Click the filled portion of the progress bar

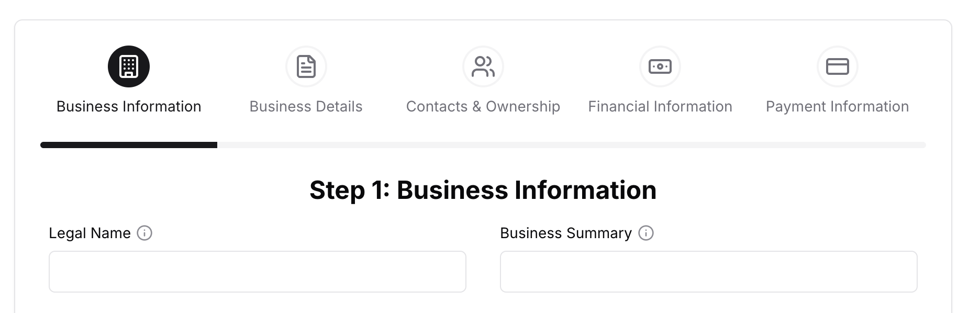pyautogui.click(x=128, y=144)
